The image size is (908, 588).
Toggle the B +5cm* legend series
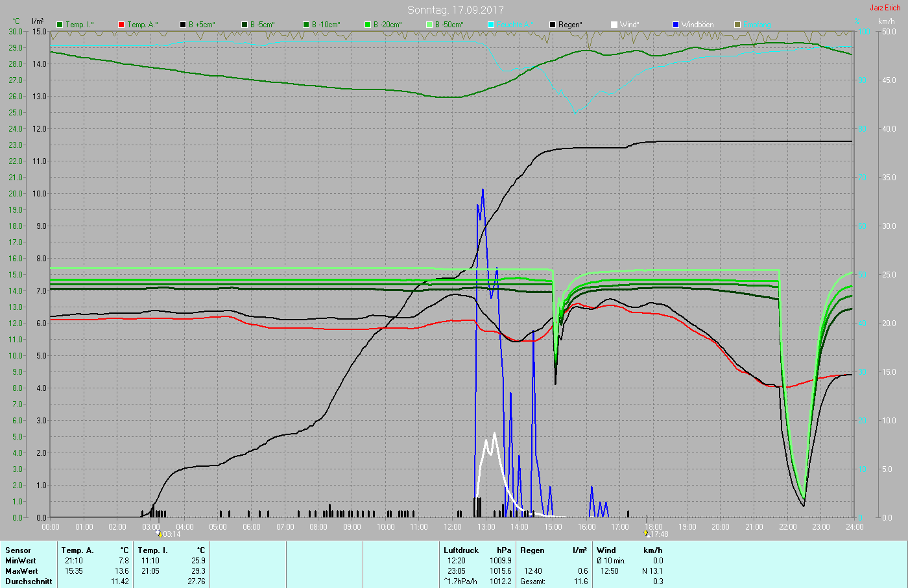click(198, 25)
